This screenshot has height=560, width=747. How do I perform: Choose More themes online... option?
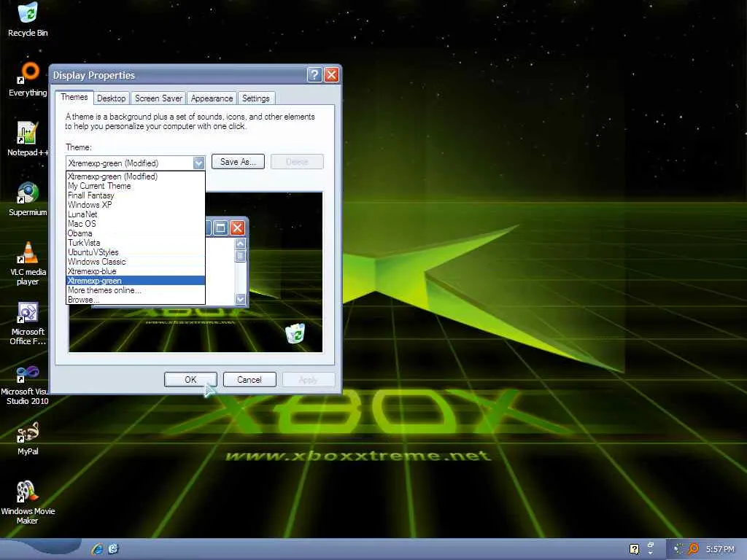pos(135,290)
